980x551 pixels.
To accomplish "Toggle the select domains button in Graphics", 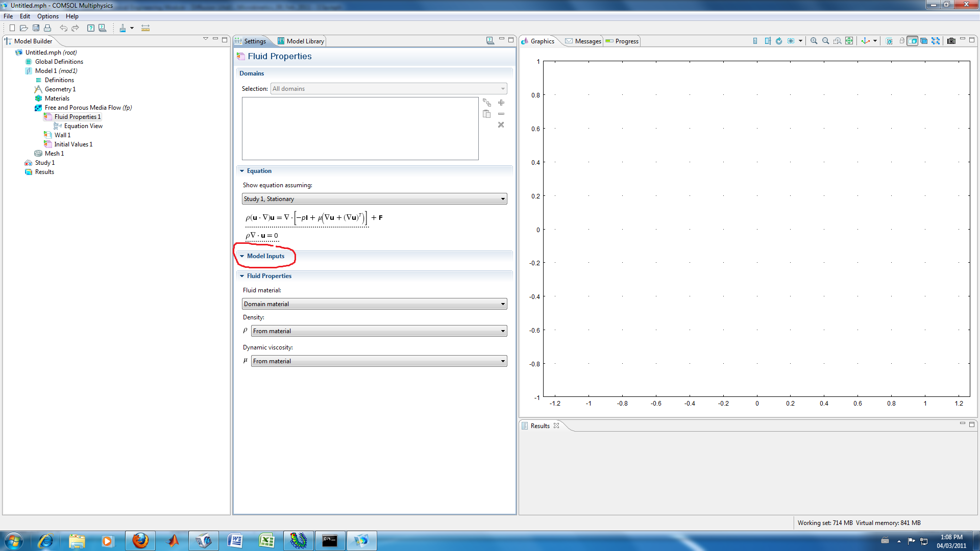I will pyautogui.click(x=912, y=41).
